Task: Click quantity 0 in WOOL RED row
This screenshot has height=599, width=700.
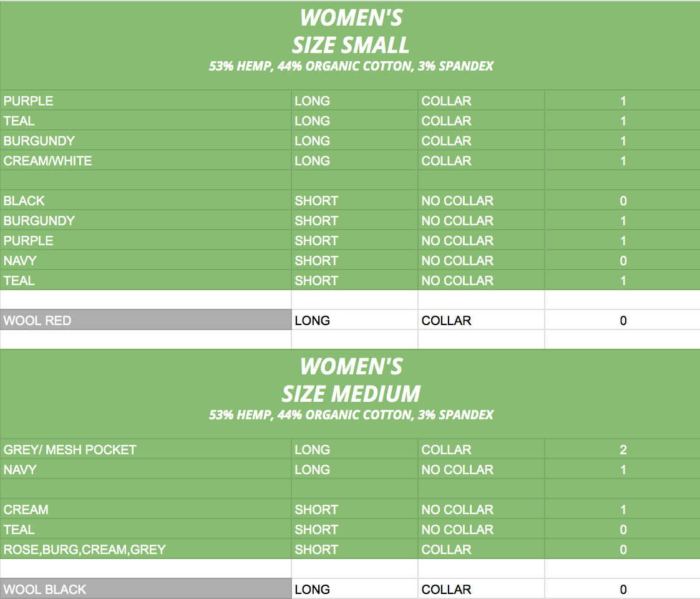Action: tap(623, 320)
